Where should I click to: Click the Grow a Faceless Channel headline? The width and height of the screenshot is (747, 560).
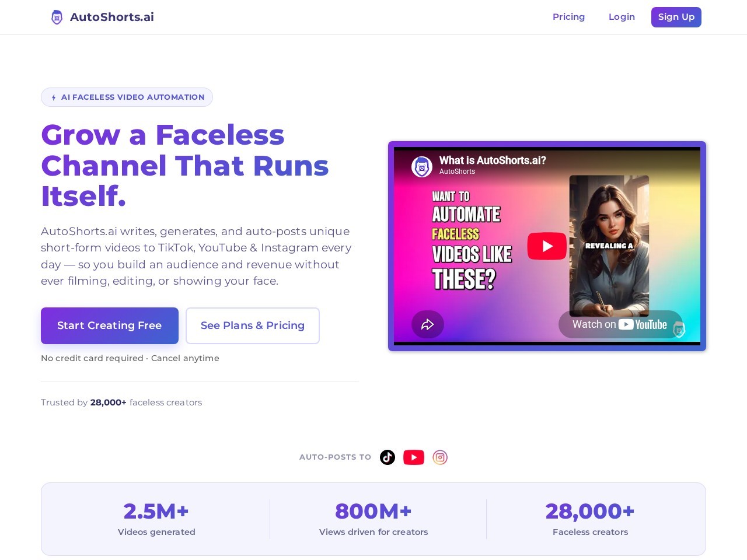click(185, 166)
